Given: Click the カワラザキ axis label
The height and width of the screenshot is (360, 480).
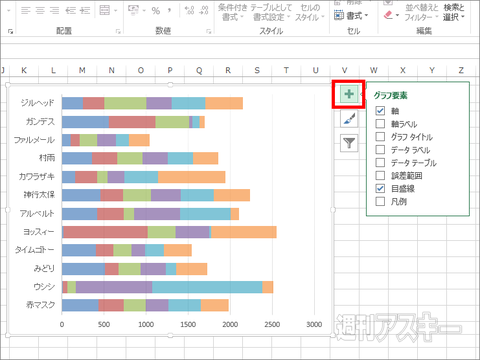Looking at the screenshot, I should pos(37,177).
